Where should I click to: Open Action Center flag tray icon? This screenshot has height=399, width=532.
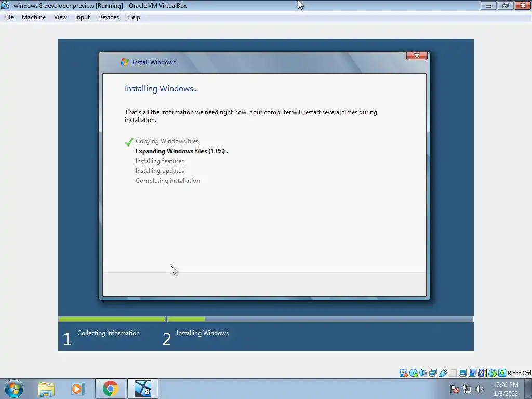(x=454, y=389)
